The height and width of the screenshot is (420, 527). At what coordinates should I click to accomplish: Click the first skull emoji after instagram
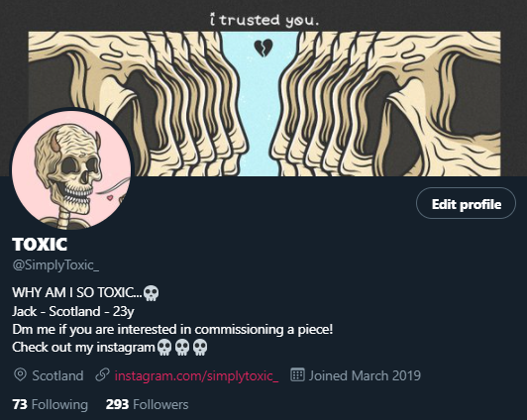(x=164, y=348)
